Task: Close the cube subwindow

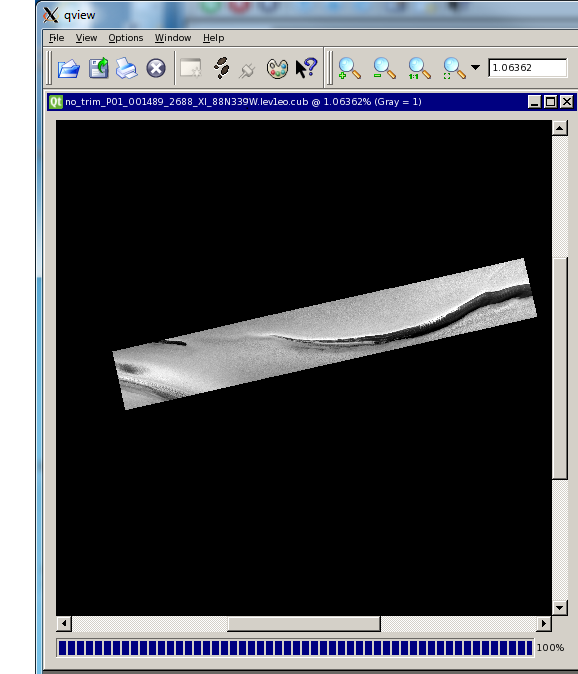Action: tap(567, 102)
